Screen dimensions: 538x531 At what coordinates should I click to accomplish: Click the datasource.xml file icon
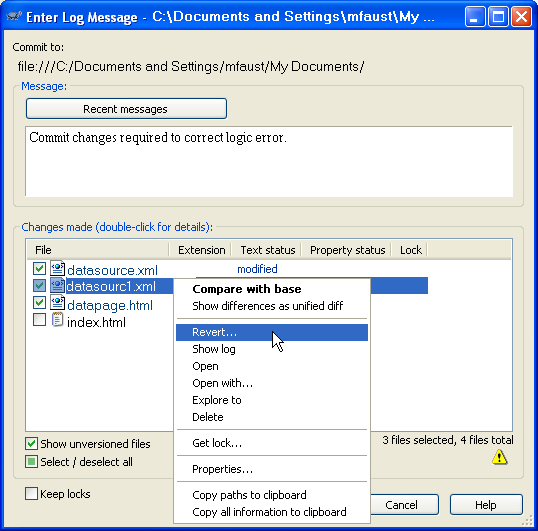pos(57,269)
